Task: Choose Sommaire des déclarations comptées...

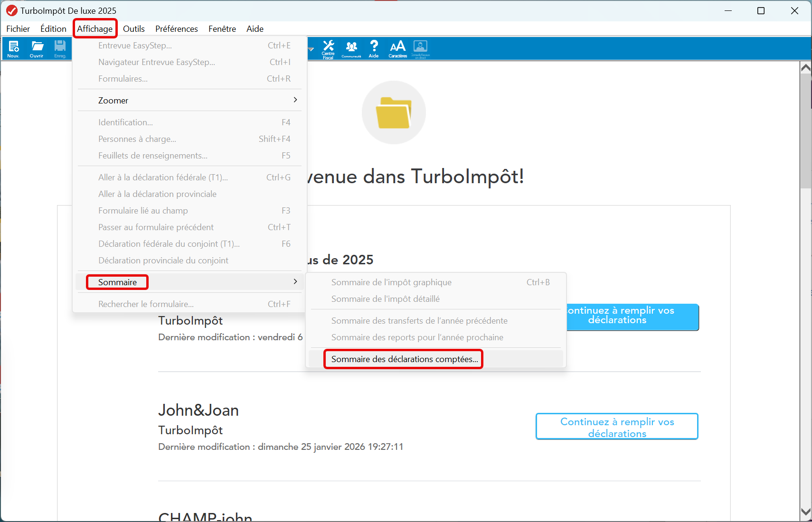Action: point(436,359)
